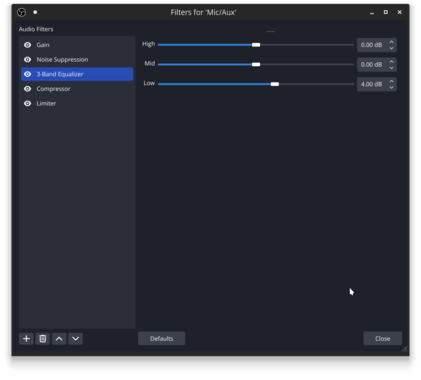Hide the Noise Suppression filter
421x380 pixels.
point(28,59)
